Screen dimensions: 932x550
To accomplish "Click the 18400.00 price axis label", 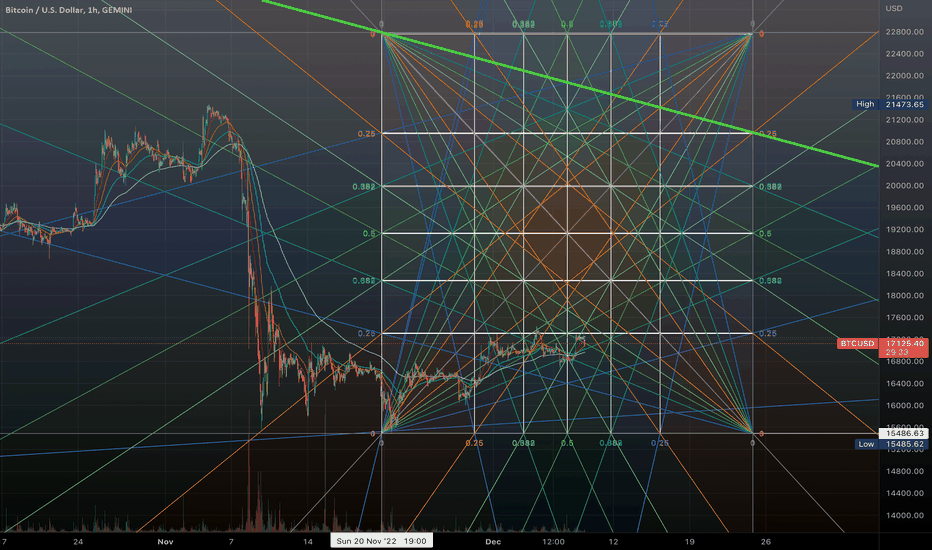I will tap(905, 274).
